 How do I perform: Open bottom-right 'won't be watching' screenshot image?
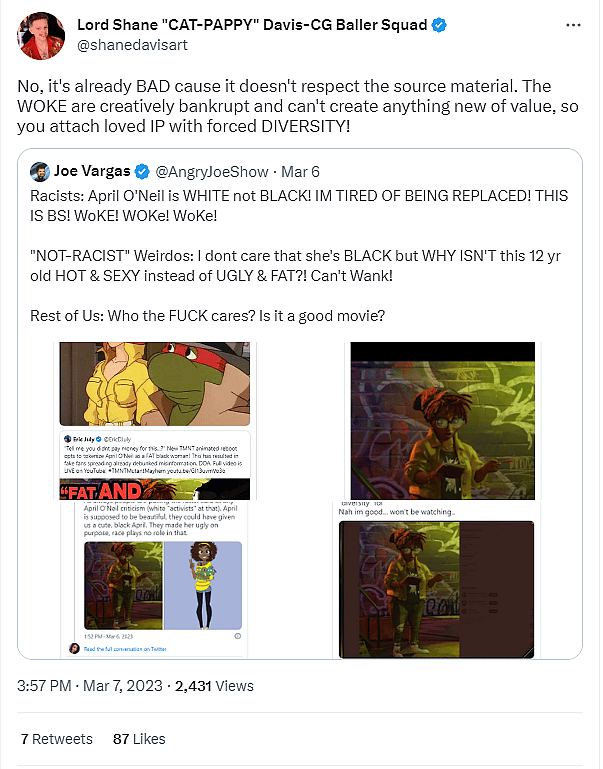pyautogui.click(x=436, y=580)
